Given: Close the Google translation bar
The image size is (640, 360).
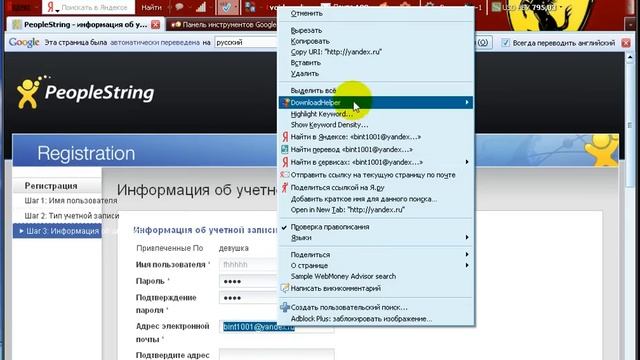Looking at the screenshot, I should click(626, 42).
